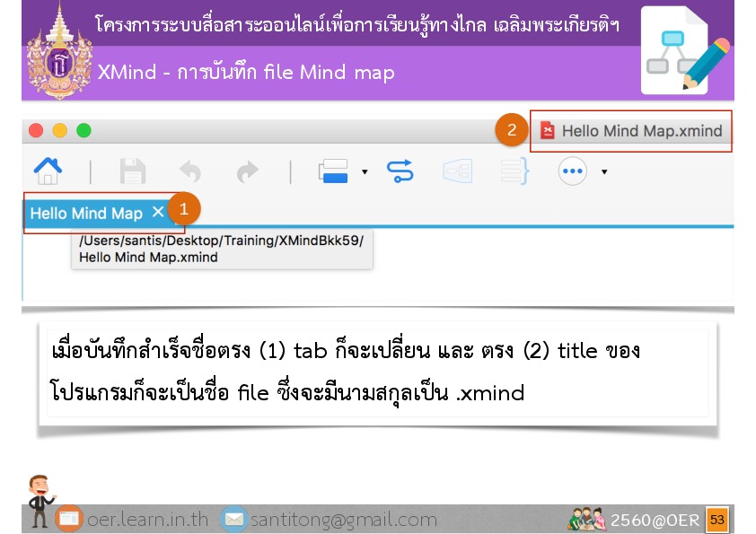This screenshot has height=534, width=756.
Task: Click the Summary bracket icon
Action: (x=513, y=171)
